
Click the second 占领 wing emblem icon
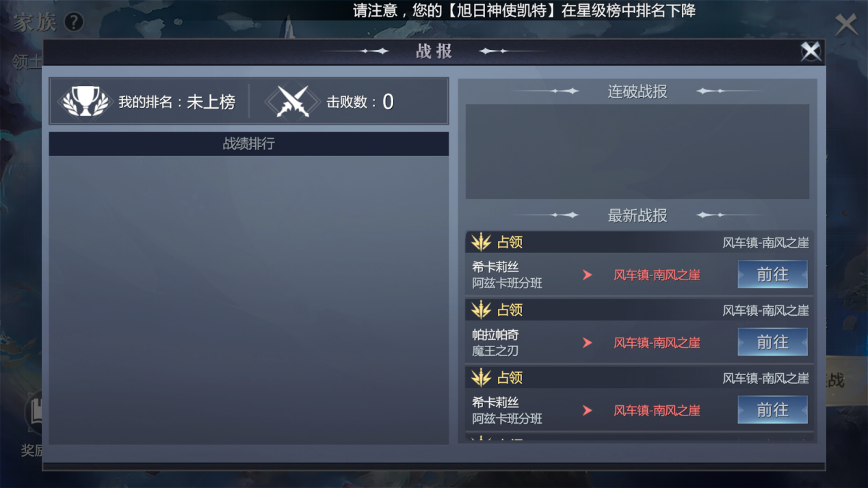tap(481, 310)
